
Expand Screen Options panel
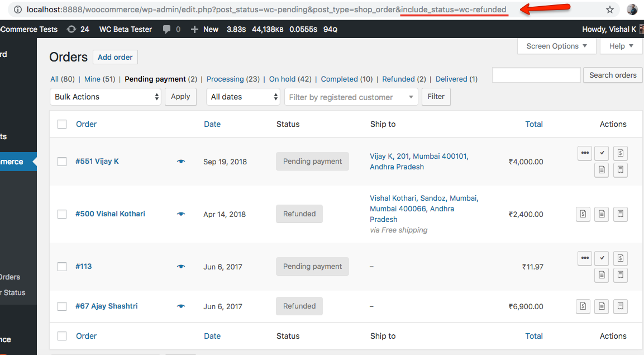click(556, 46)
